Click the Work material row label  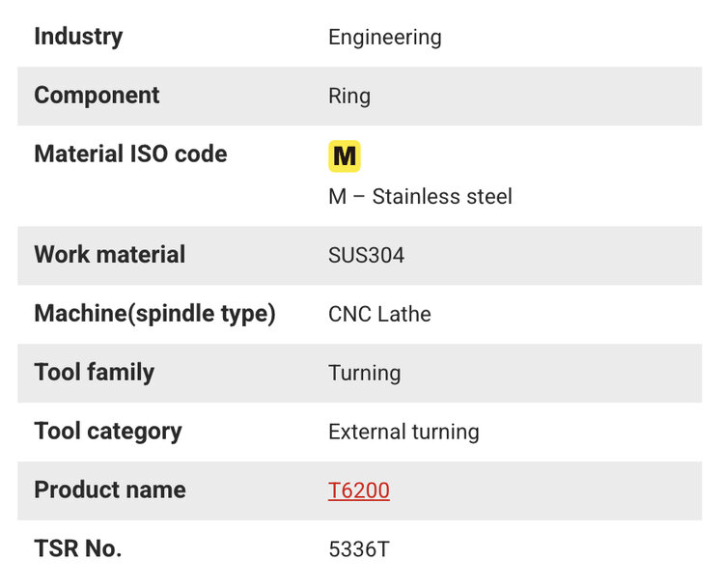pos(109,255)
